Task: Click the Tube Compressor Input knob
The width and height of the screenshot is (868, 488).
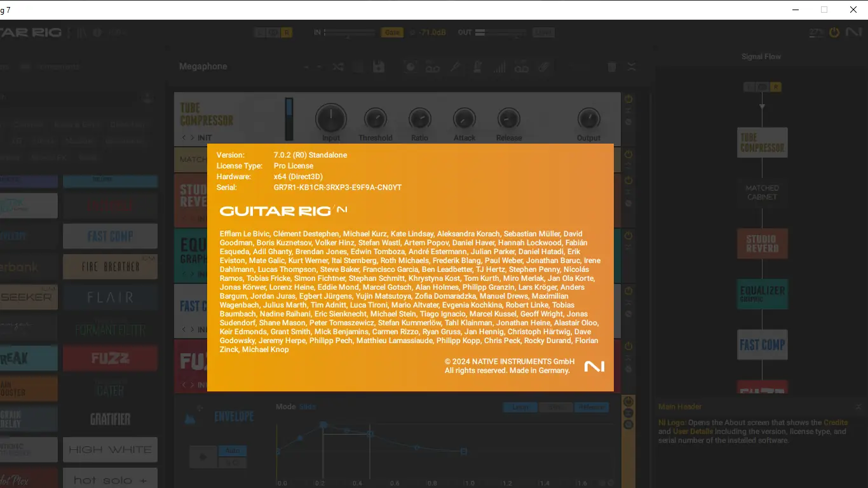Action: coord(331,118)
